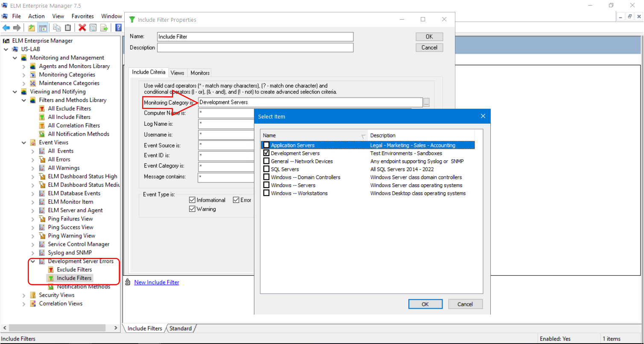Click OK in the Select Item dialog

(x=425, y=304)
